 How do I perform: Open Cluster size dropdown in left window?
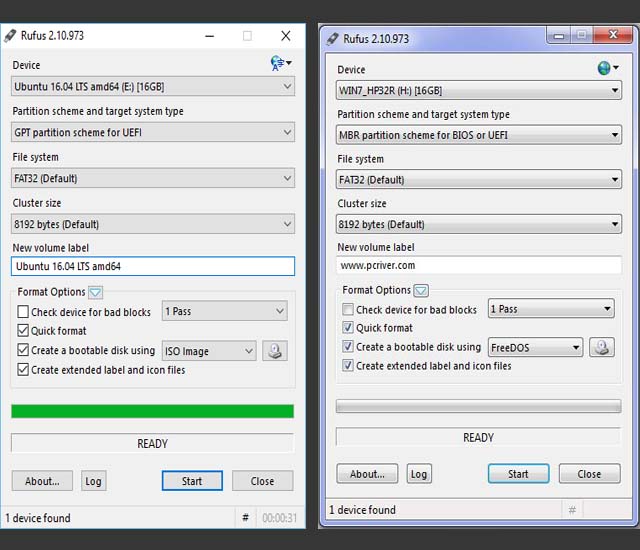[153, 224]
